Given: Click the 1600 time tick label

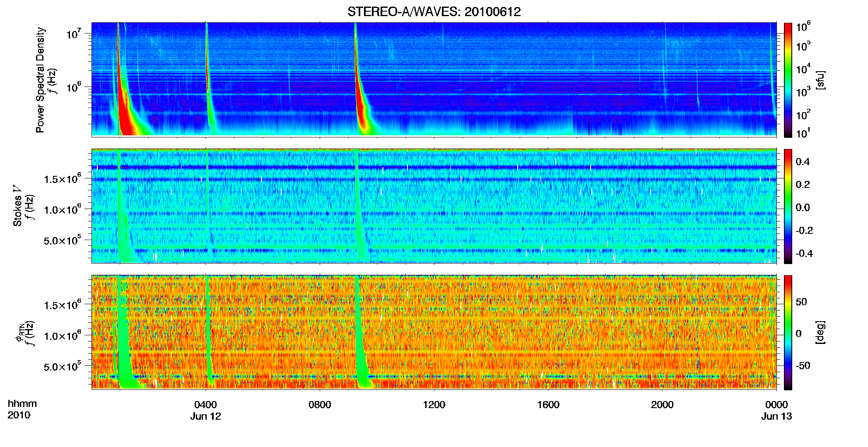Looking at the screenshot, I should [548, 405].
